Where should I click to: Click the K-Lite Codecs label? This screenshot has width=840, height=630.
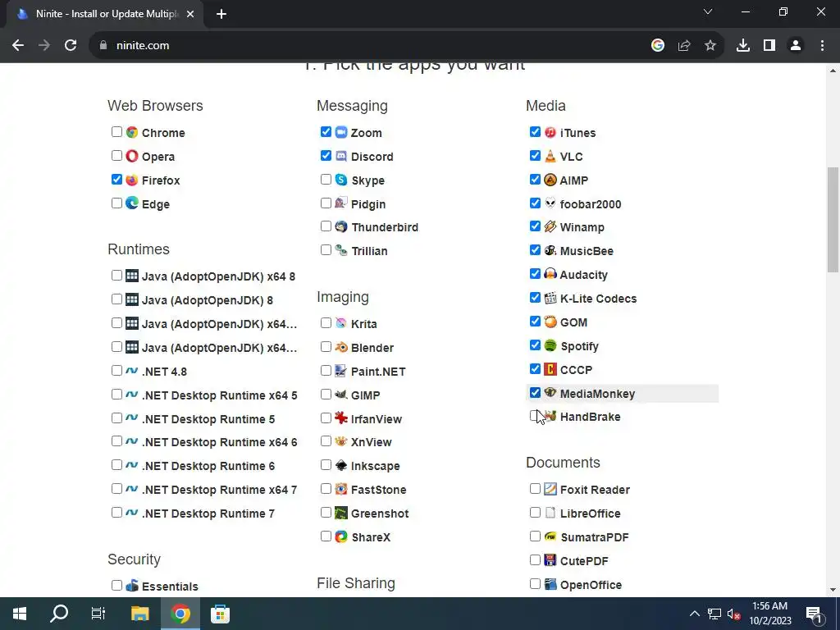pos(598,299)
